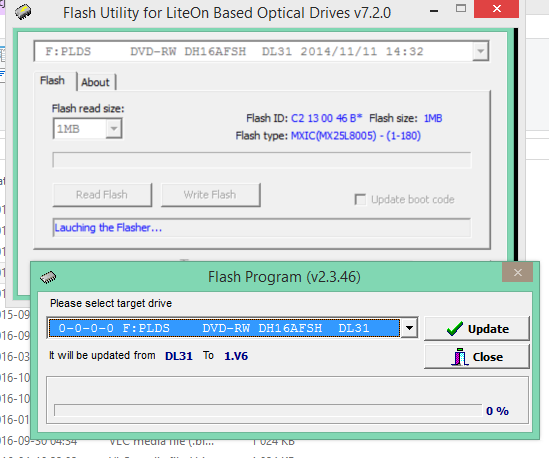Click the Flash read size label

88,109
